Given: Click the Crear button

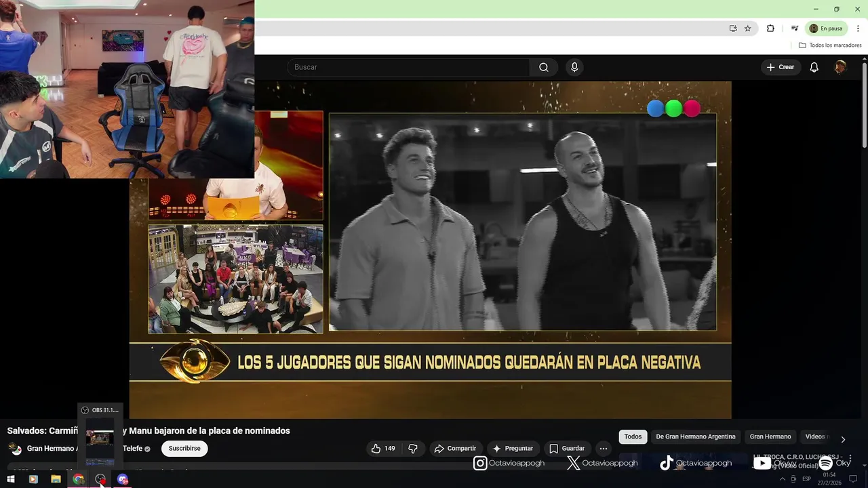Looking at the screenshot, I should pyautogui.click(x=781, y=67).
